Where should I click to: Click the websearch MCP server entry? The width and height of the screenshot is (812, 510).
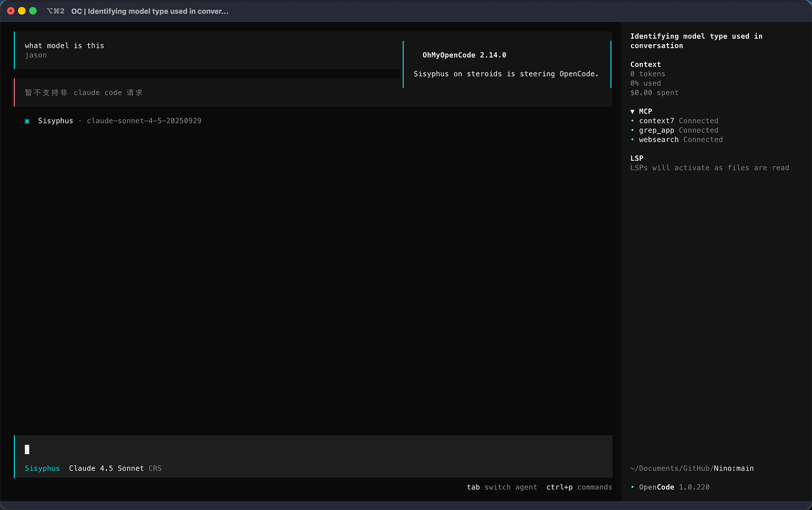pyautogui.click(x=677, y=140)
